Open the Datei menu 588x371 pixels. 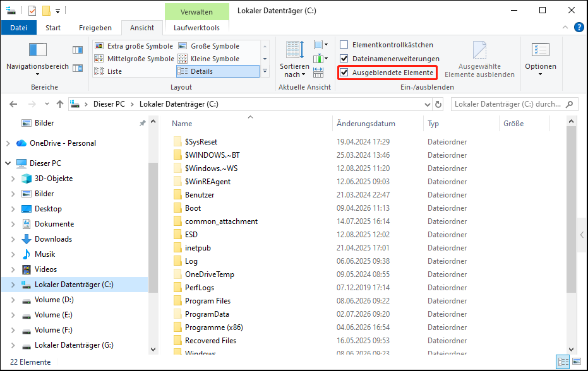(19, 28)
